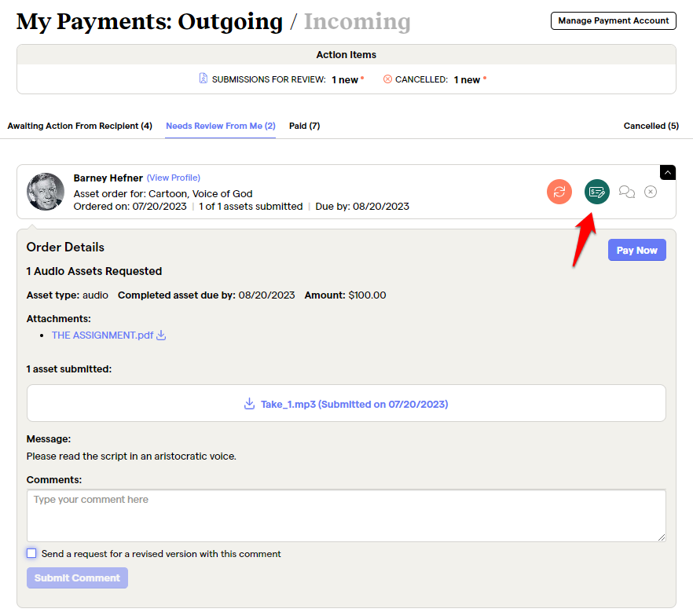This screenshot has height=616, width=693.
Task: Click 'Ordered on: 07/20/2023' text
Action: (x=130, y=207)
